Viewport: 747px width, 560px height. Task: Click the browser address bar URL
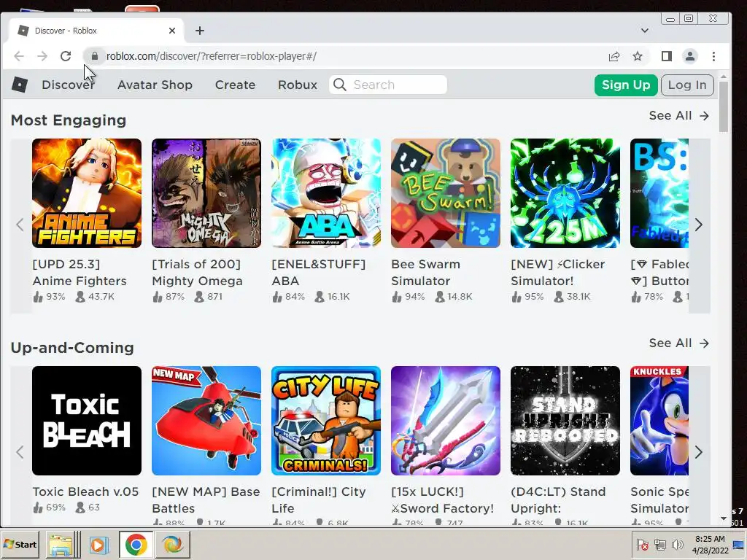[x=211, y=56]
